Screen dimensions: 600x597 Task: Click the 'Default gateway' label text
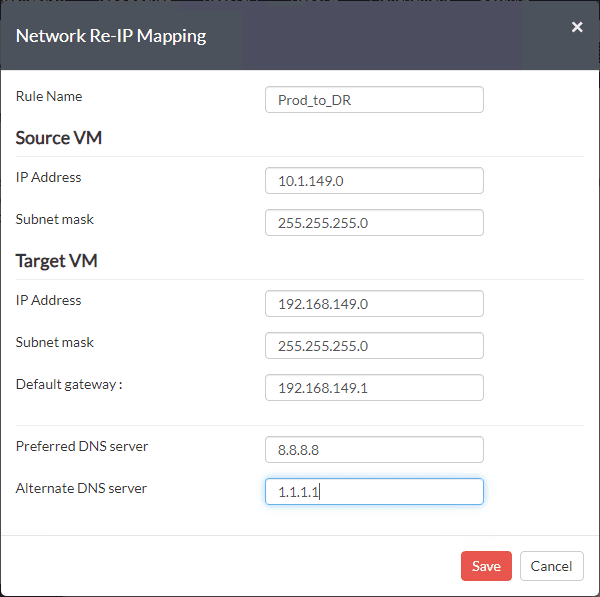68,384
